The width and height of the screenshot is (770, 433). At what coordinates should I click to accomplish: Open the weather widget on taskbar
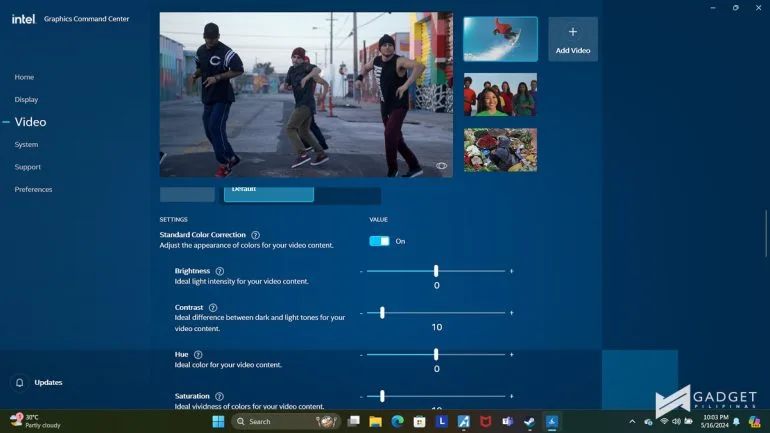pyautogui.click(x=35, y=421)
